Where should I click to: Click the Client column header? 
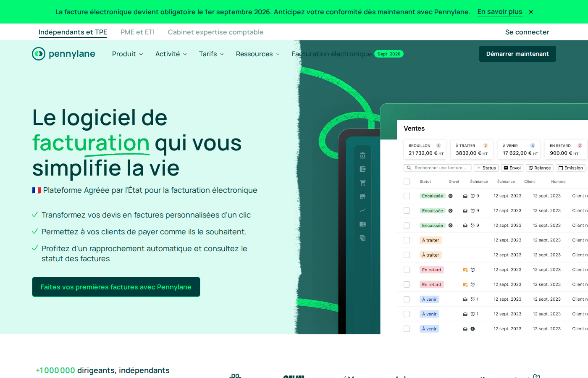530,181
